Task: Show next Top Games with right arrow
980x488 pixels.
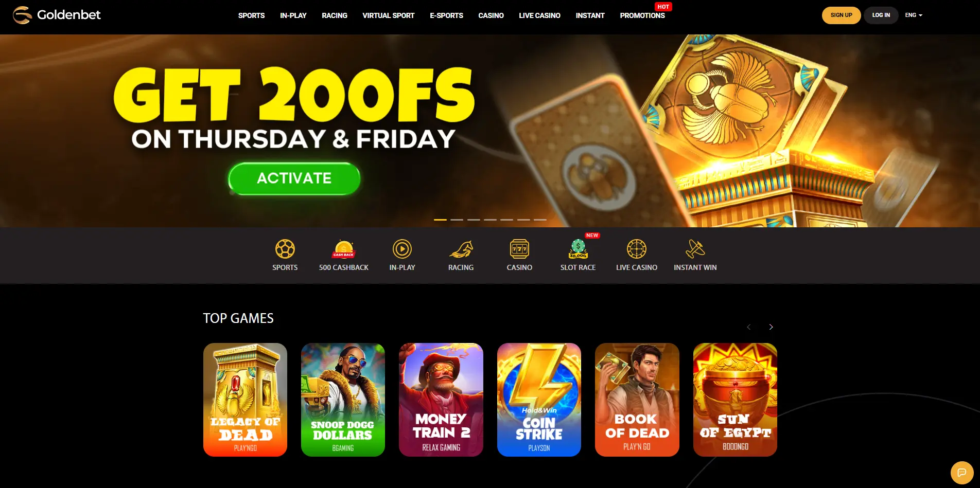Action: [771, 327]
